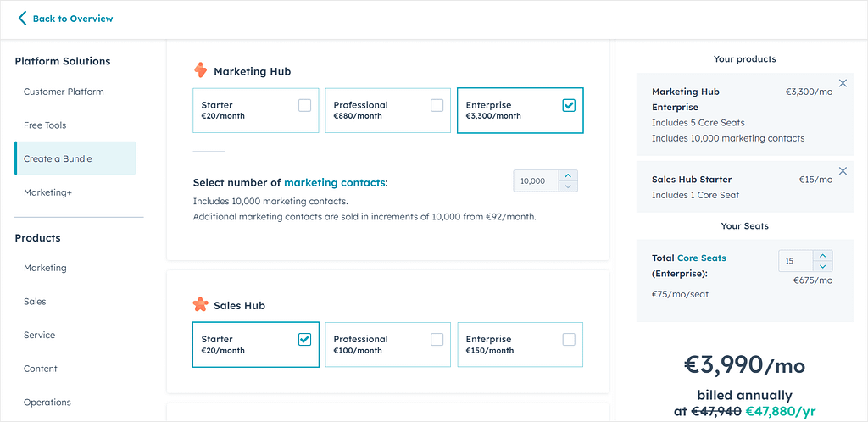
Task: Click the €15/mo Sales Hub Starter price
Action: (x=815, y=180)
